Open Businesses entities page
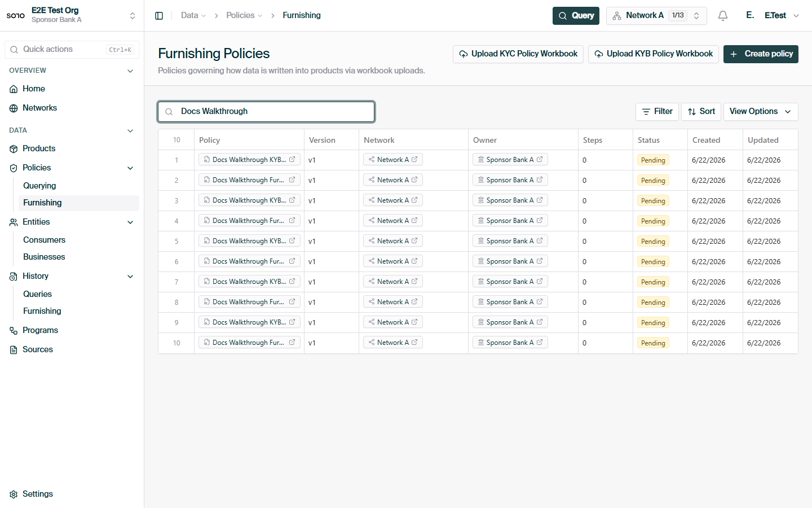812x508 pixels. pos(44,257)
